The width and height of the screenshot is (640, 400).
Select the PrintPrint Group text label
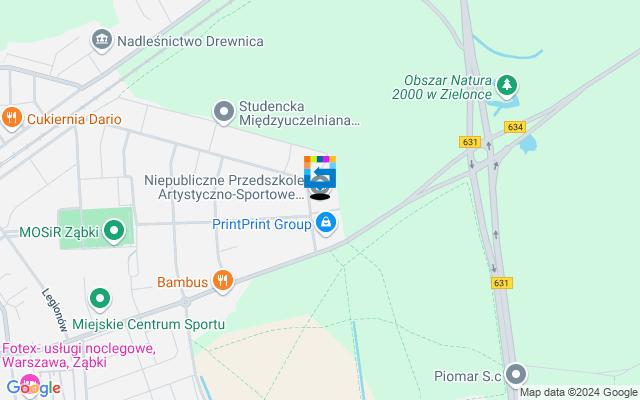click(x=262, y=224)
